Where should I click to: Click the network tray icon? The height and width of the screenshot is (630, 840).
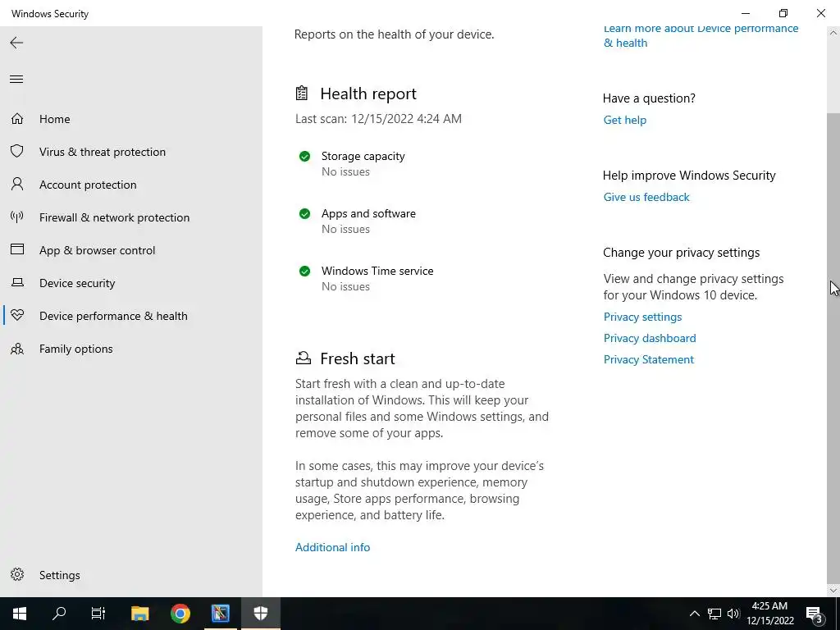pyautogui.click(x=714, y=614)
